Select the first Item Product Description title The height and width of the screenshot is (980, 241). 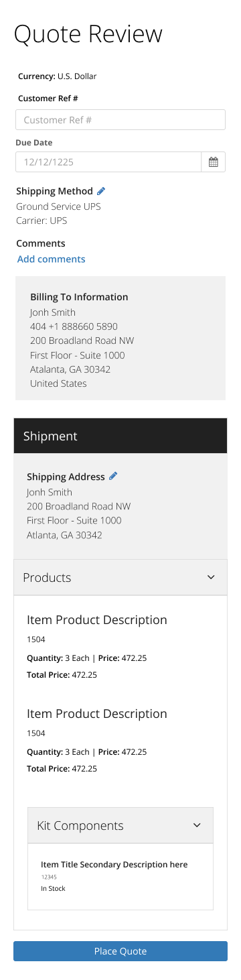tap(97, 620)
